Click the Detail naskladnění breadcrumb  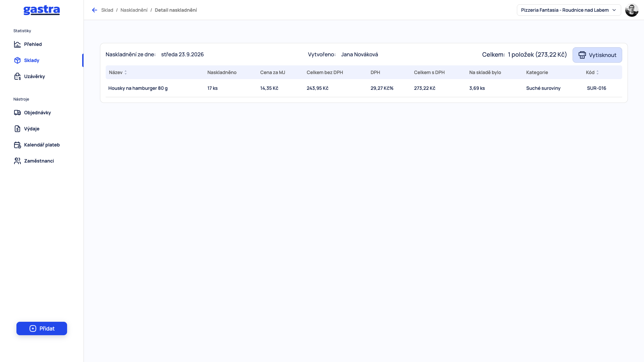pos(176,10)
